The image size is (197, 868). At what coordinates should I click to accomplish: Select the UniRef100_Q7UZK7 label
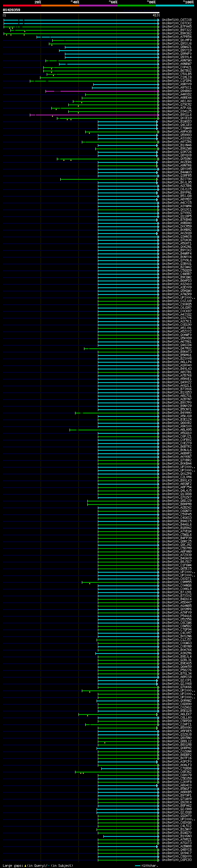(177, 497)
